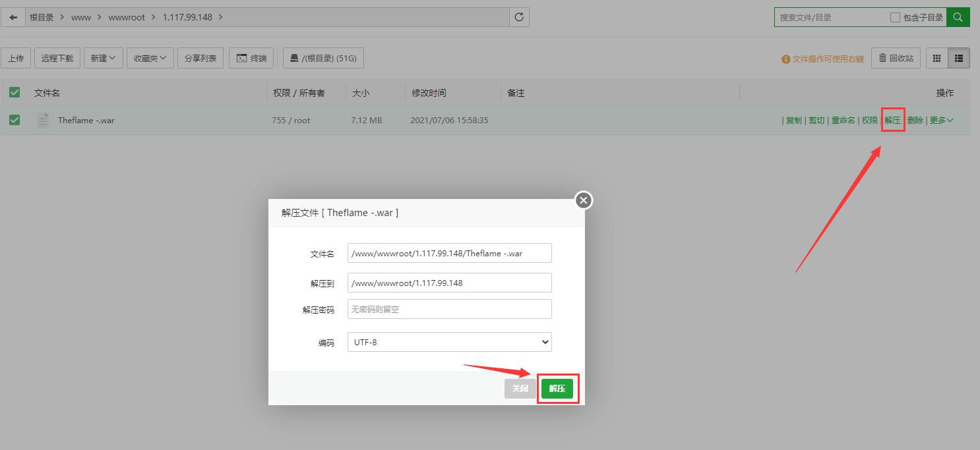The height and width of the screenshot is (450, 980).
Task: Click the 备注 column header
Action: click(x=516, y=93)
